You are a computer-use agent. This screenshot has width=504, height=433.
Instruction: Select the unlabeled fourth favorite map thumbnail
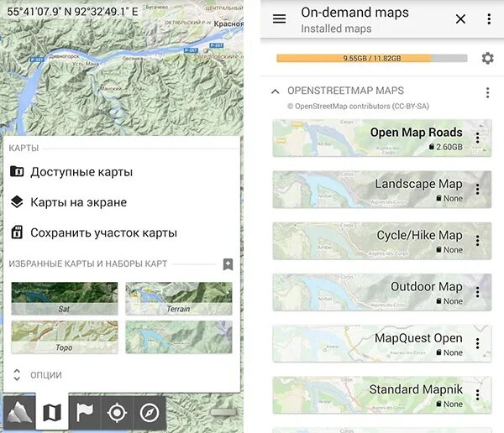click(179, 337)
